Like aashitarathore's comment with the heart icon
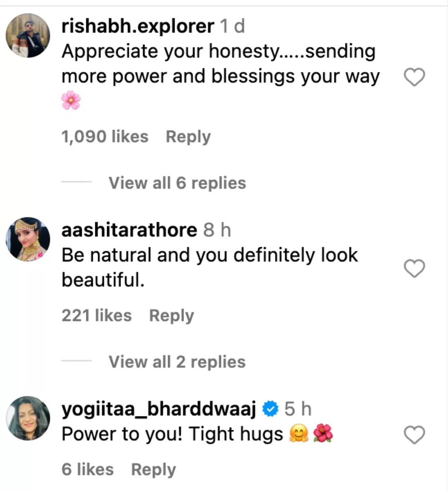This screenshot has width=448, height=491. click(x=414, y=268)
